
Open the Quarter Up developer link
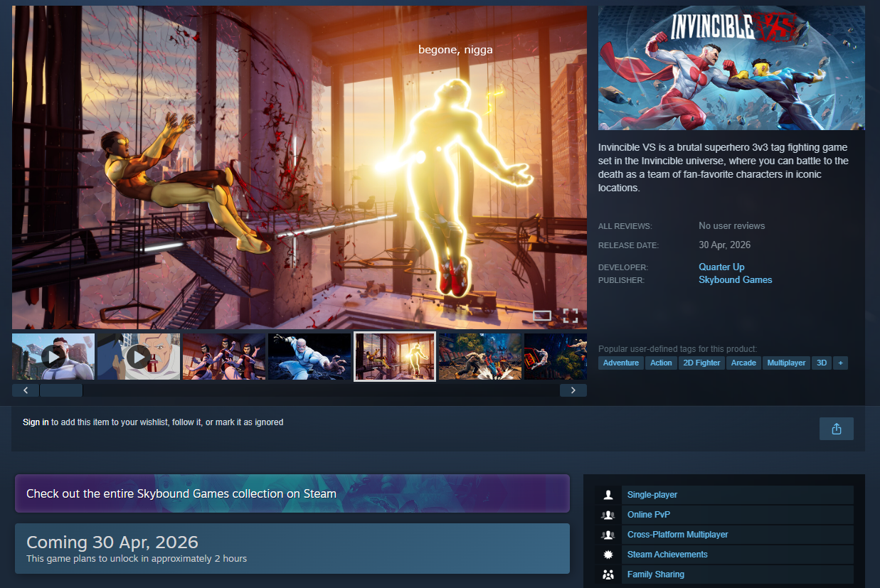pos(721,267)
